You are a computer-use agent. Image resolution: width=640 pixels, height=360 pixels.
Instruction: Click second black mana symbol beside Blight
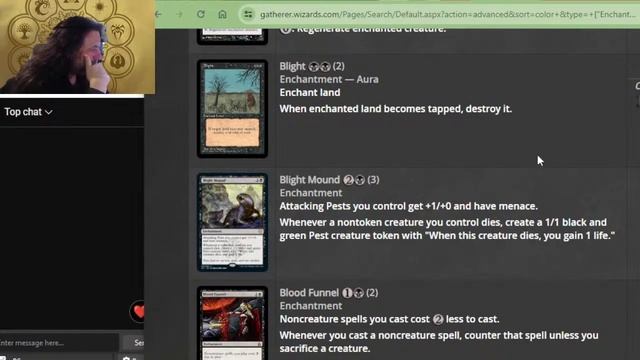(x=325, y=66)
